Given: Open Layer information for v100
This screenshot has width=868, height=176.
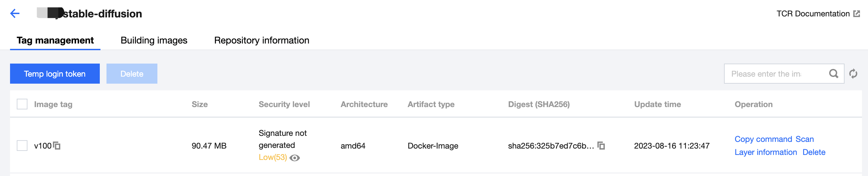Looking at the screenshot, I should tap(766, 153).
